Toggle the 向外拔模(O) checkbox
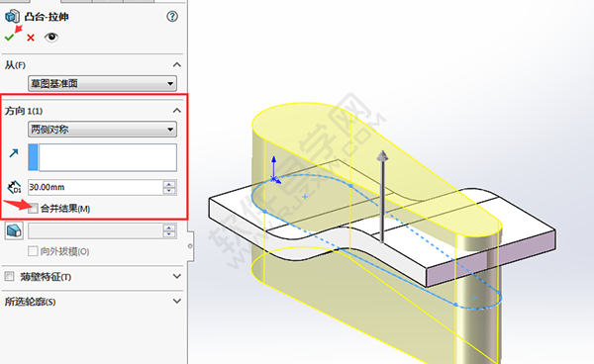The image size is (594, 364). coord(33,251)
